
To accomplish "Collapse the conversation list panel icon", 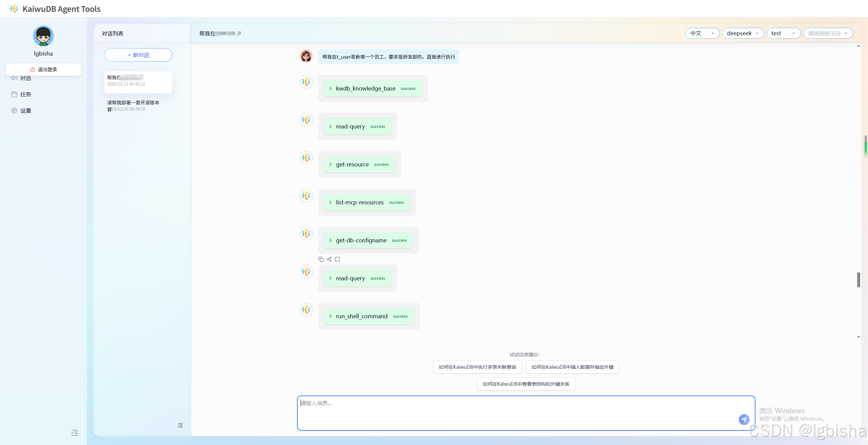I will [180, 425].
